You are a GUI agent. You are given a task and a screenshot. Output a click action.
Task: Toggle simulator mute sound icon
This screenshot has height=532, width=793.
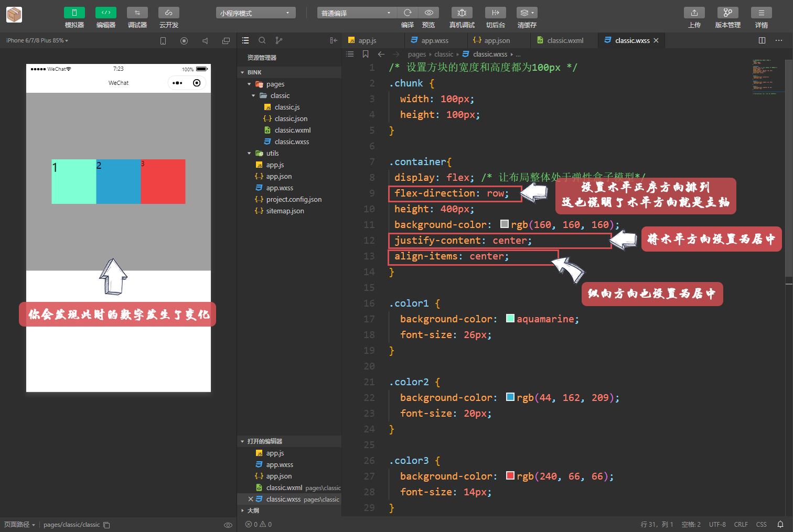[x=205, y=41]
